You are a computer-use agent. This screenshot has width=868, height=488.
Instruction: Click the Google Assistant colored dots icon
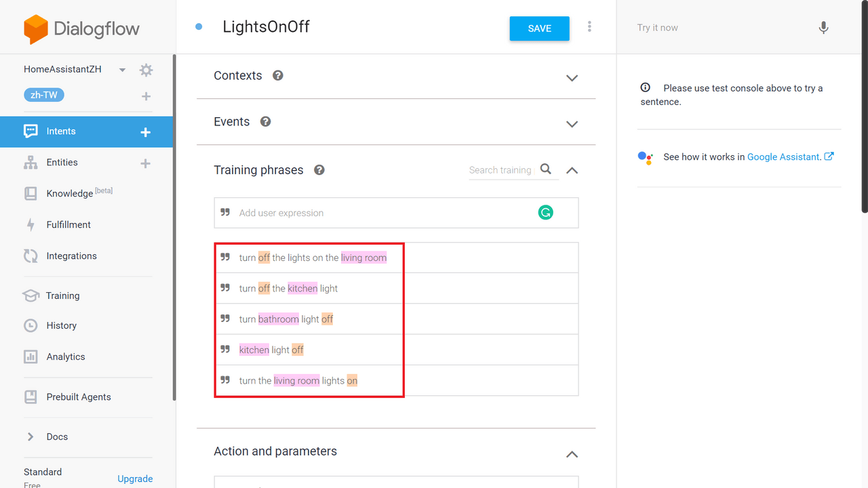pyautogui.click(x=645, y=157)
